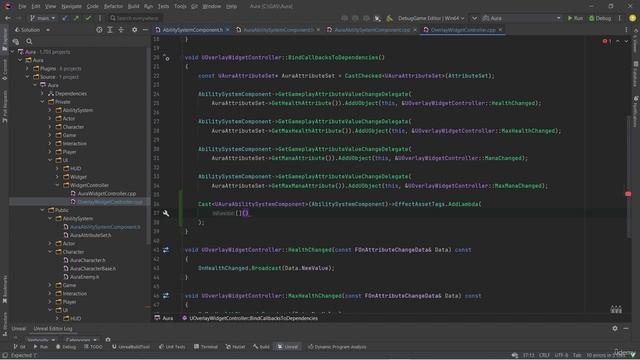Navigate back with the left arrow
This screenshot has width=640, height=360.
click(8, 18)
